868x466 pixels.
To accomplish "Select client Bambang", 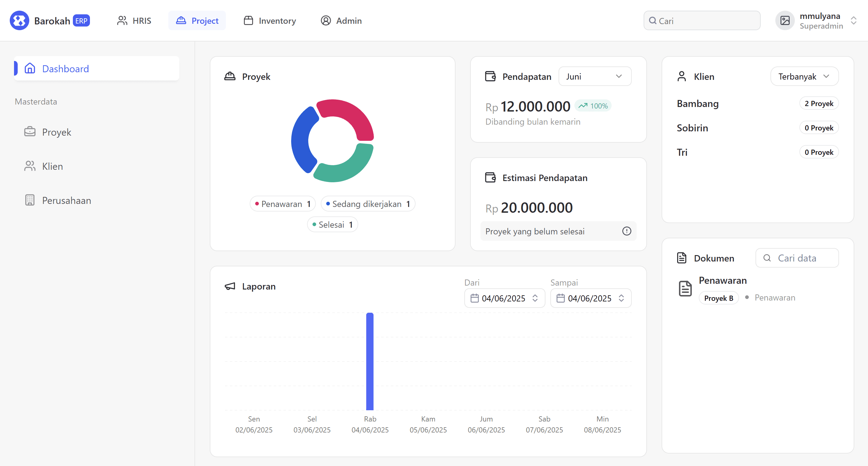I will (x=698, y=103).
